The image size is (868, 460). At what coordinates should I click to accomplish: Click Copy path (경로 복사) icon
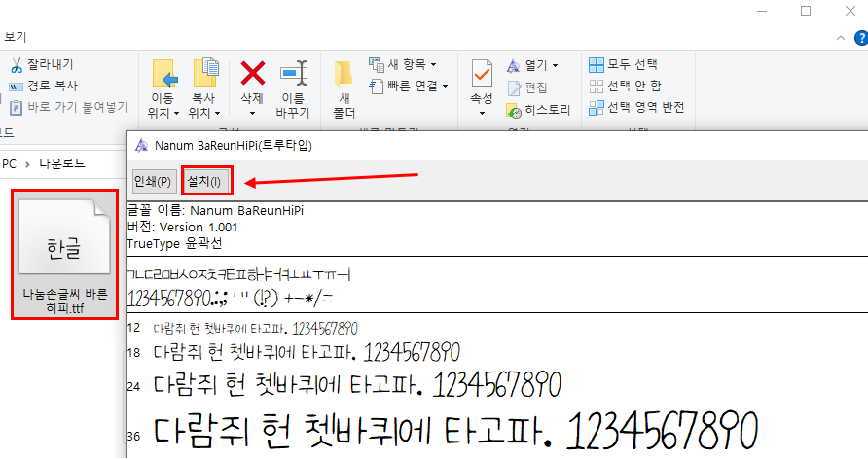[16, 87]
